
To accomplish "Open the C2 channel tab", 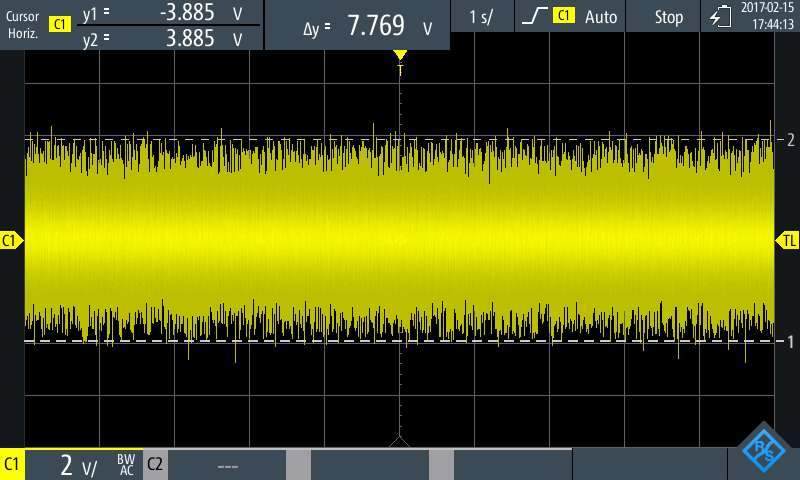I will click(x=155, y=464).
